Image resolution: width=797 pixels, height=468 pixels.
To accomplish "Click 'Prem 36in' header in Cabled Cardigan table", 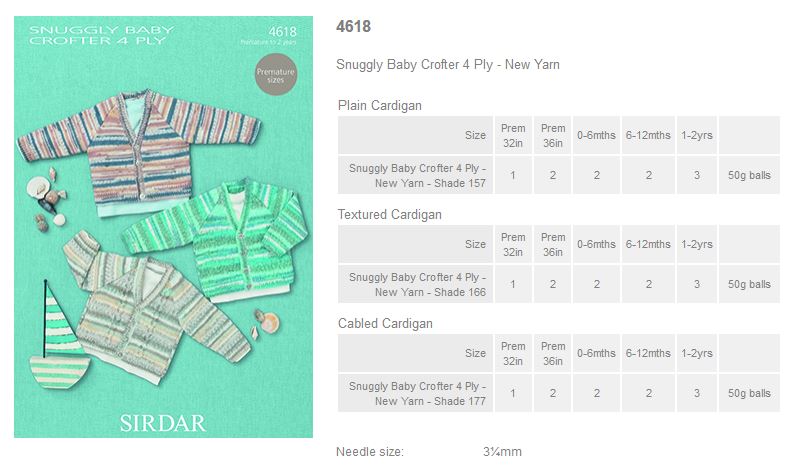I will (553, 353).
